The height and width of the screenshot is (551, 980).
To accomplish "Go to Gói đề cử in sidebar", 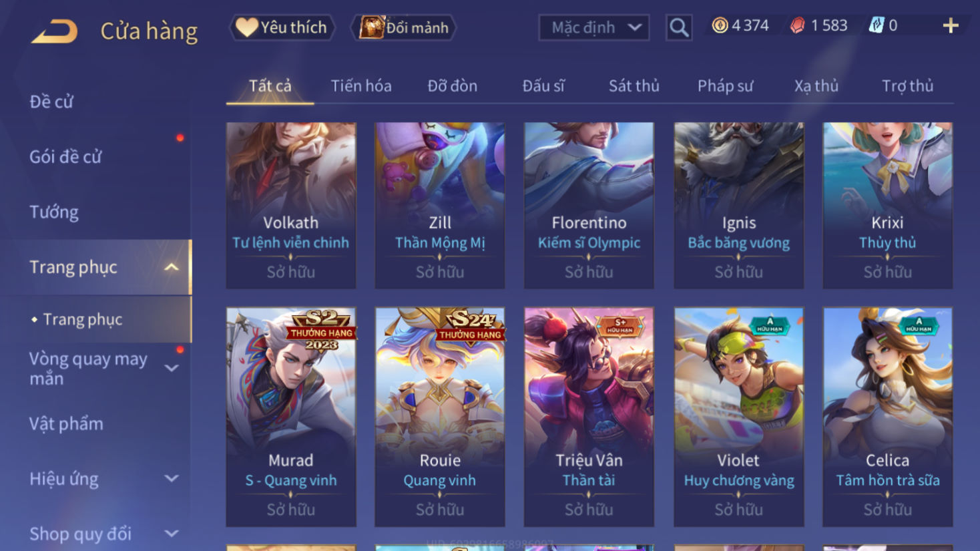I will click(x=65, y=157).
